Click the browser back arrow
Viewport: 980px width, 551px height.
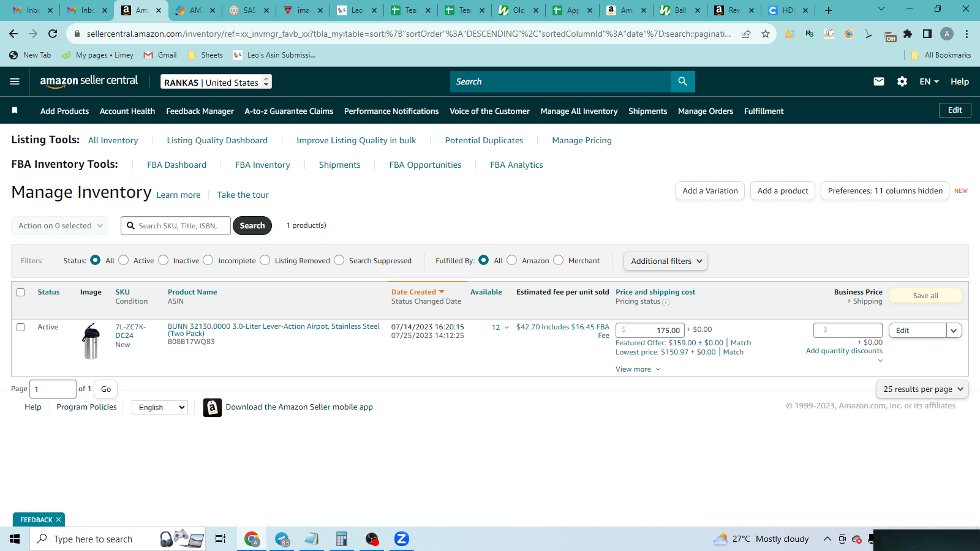point(13,34)
